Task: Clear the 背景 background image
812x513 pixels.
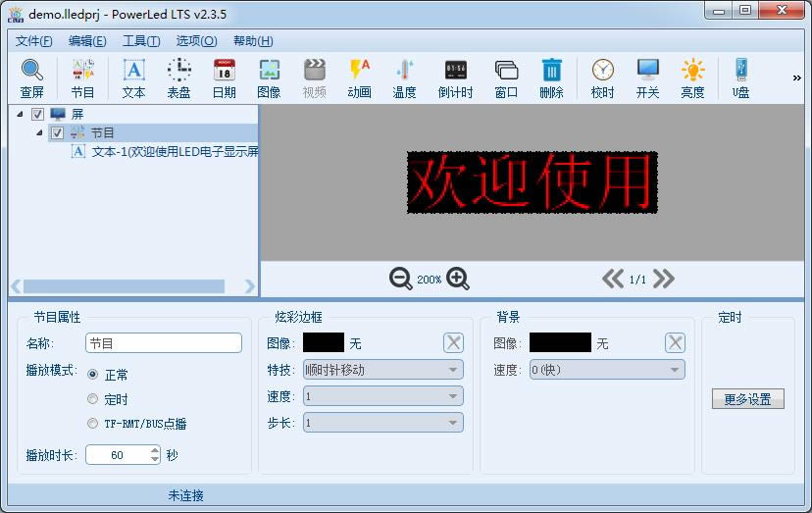Action: (675, 342)
